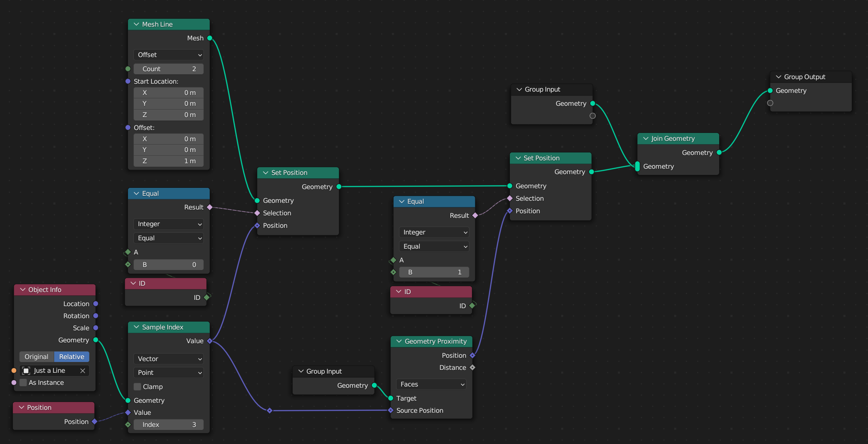Click the Value output socket of Sample Index
This screenshot has height=444, width=868.
[210, 341]
